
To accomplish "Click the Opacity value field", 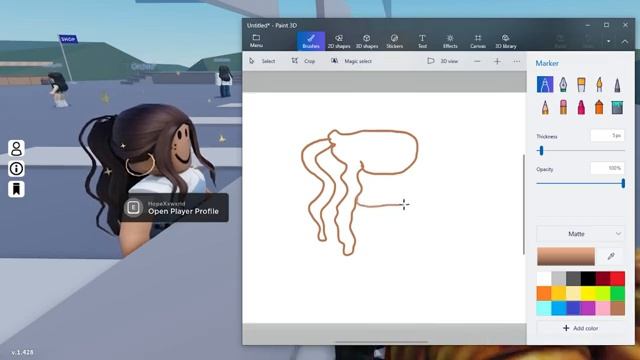I will tap(607, 168).
